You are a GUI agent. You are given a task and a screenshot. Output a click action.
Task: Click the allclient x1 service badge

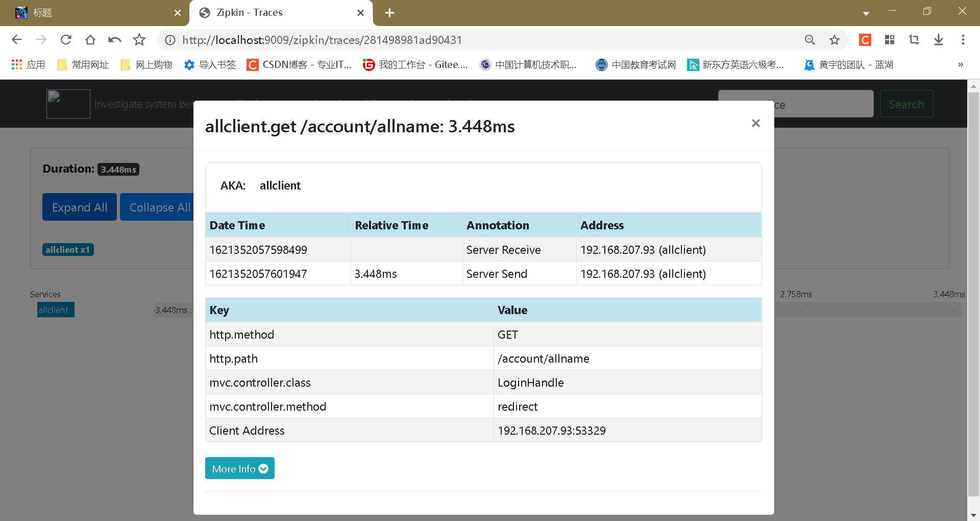68,250
